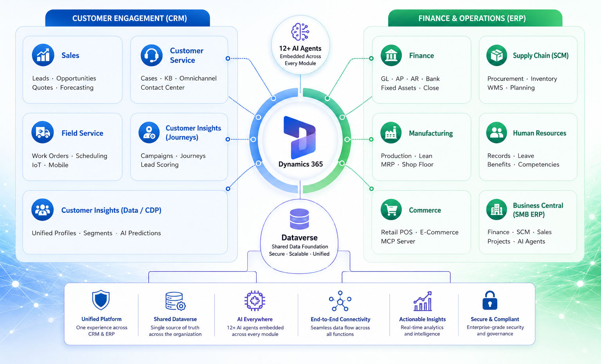This screenshot has height=364, width=601.
Task: Click 'Embedded Across Every Module' text
Action: pos(300,60)
